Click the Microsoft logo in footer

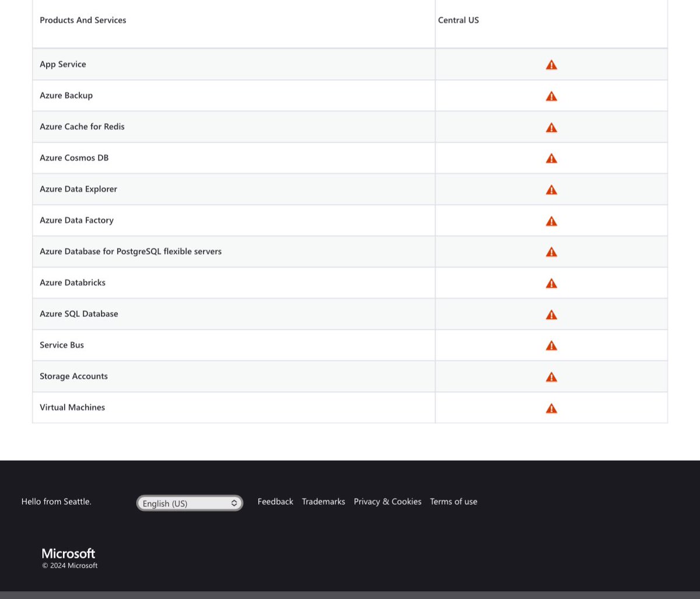[x=68, y=554]
